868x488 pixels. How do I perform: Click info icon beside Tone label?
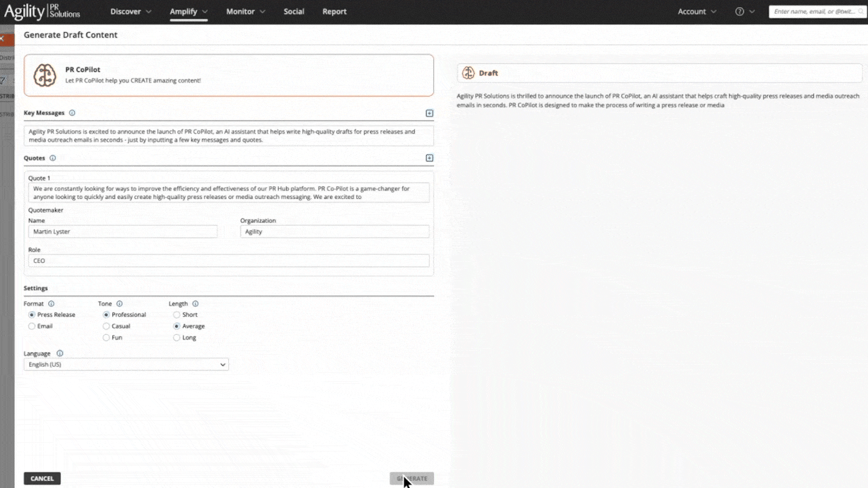(119, 304)
